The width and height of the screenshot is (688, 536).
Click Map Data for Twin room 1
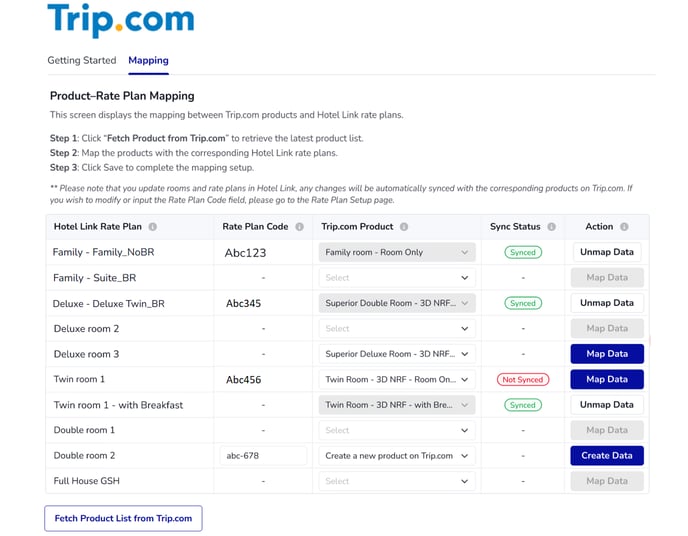pyautogui.click(x=607, y=380)
